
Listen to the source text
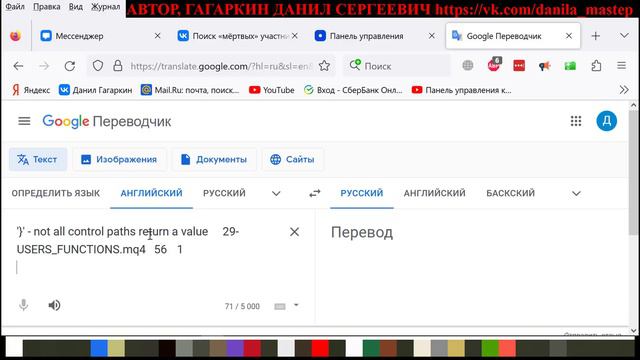click(54, 305)
